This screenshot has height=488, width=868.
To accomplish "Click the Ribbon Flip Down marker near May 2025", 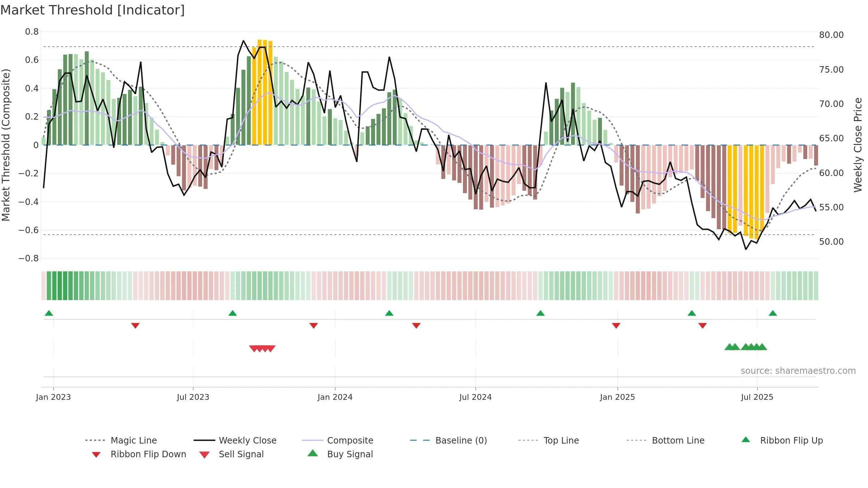I will click(x=702, y=326).
